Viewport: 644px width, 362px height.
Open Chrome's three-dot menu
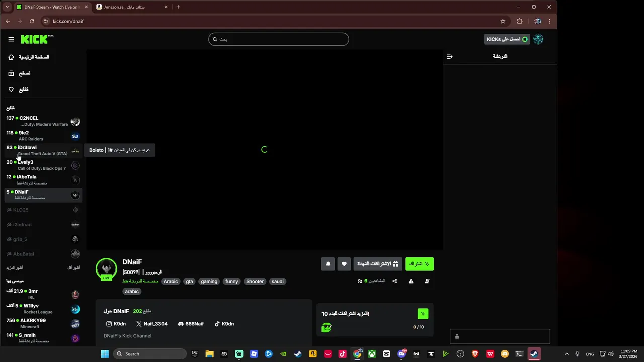(x=549, y=21)
